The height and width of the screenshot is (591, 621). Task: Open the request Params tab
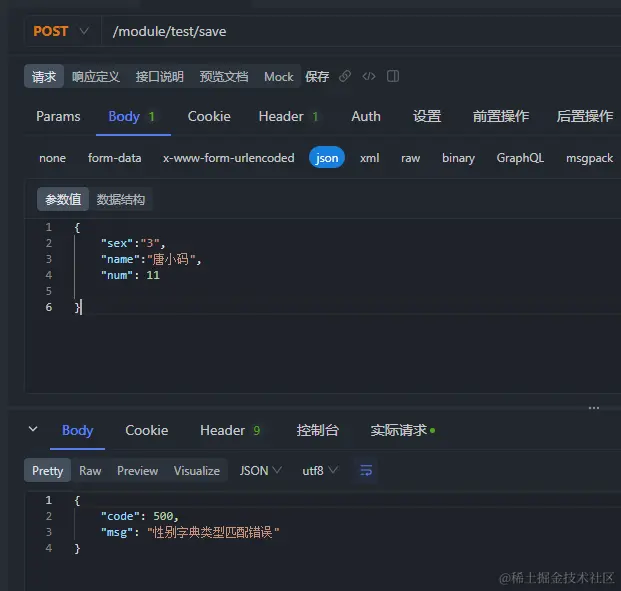58,116
